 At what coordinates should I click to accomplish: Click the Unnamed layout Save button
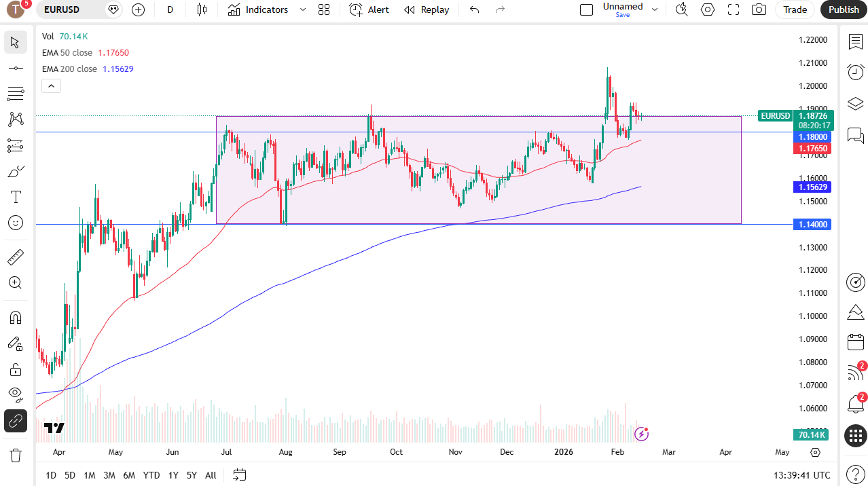623,14
